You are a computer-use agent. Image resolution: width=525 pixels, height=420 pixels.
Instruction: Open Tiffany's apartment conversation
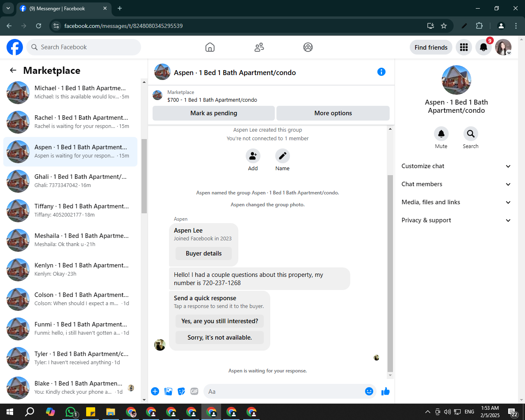click(x=70, y=211)
